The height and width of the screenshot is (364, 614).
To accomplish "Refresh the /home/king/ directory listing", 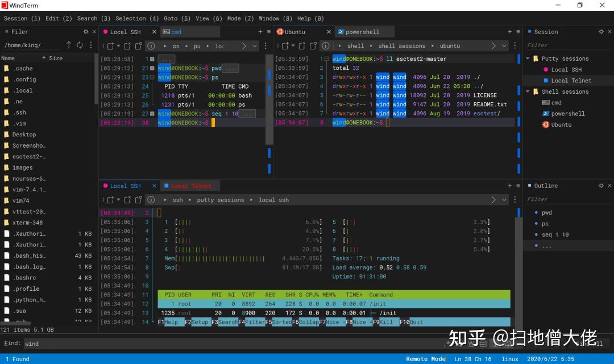I will [x=80, y=45].
